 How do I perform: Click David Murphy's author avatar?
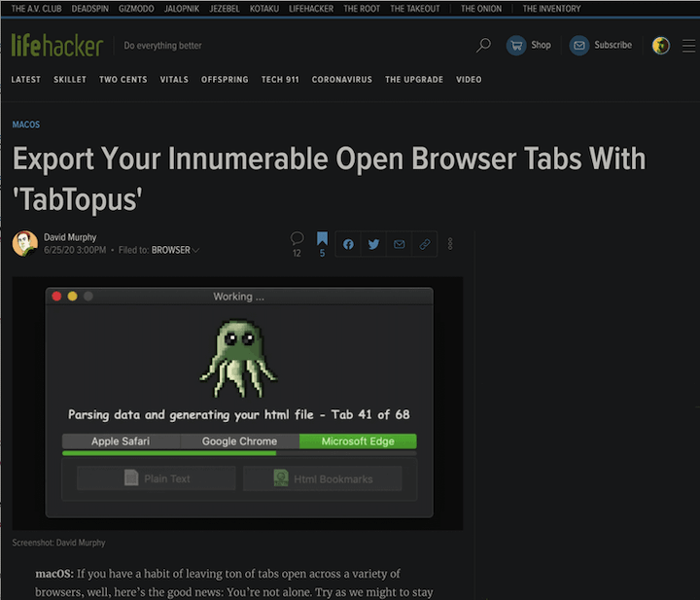pos(25,243)
